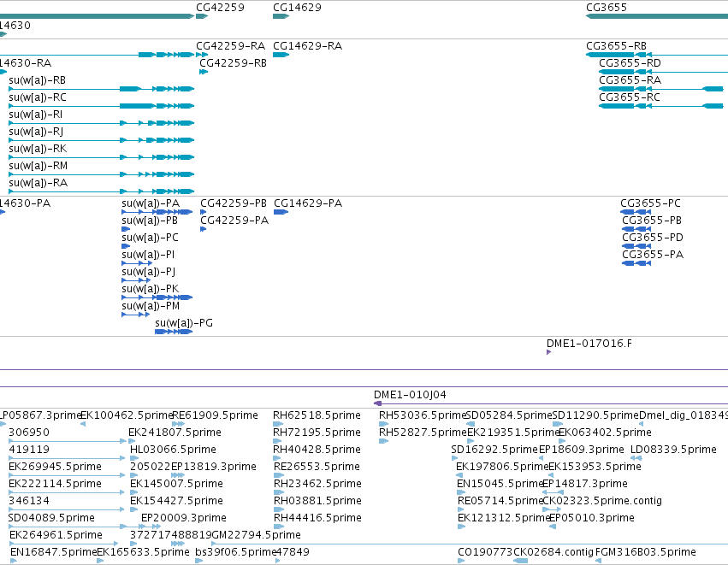Click protein su(w[a])-PI label
728x565 pixels.
click(x=148, y=255)
